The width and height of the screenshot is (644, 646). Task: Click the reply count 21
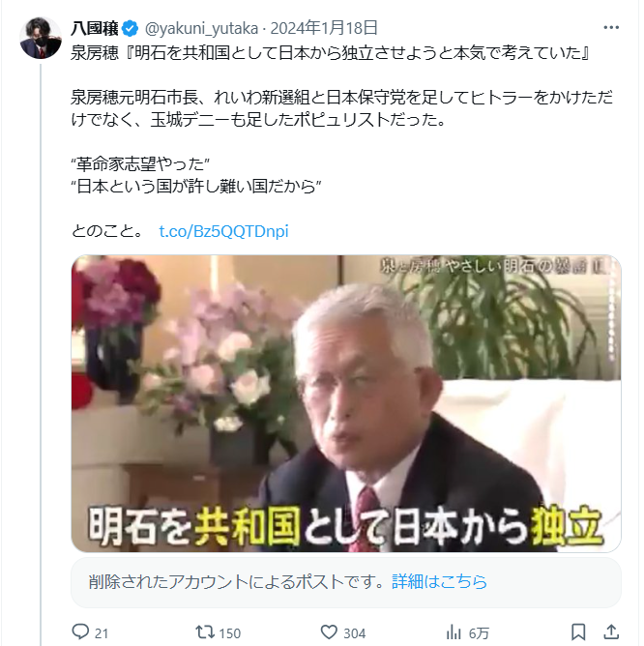pyautogui.click(x=102, y=633)
